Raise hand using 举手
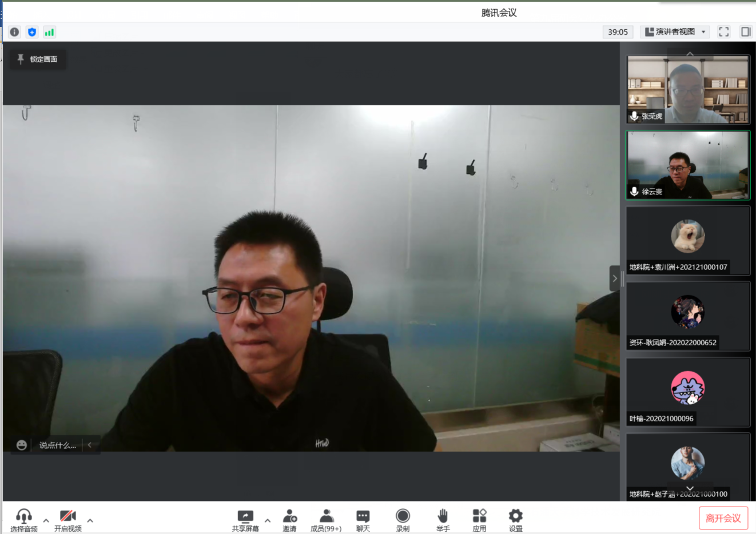Screen dimensions: 756x534 443,520
